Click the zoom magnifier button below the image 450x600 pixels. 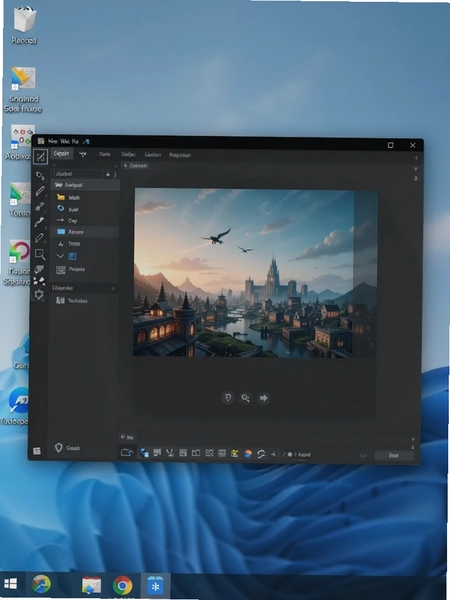[x=245, y=398]
